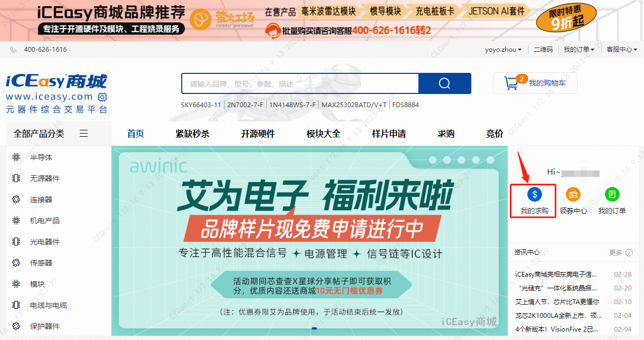The height and width of the screenshot is (340, 644).
Task: Open news item 艾上情人节，芯片比TA更懂你
Action: click(557, 302)
